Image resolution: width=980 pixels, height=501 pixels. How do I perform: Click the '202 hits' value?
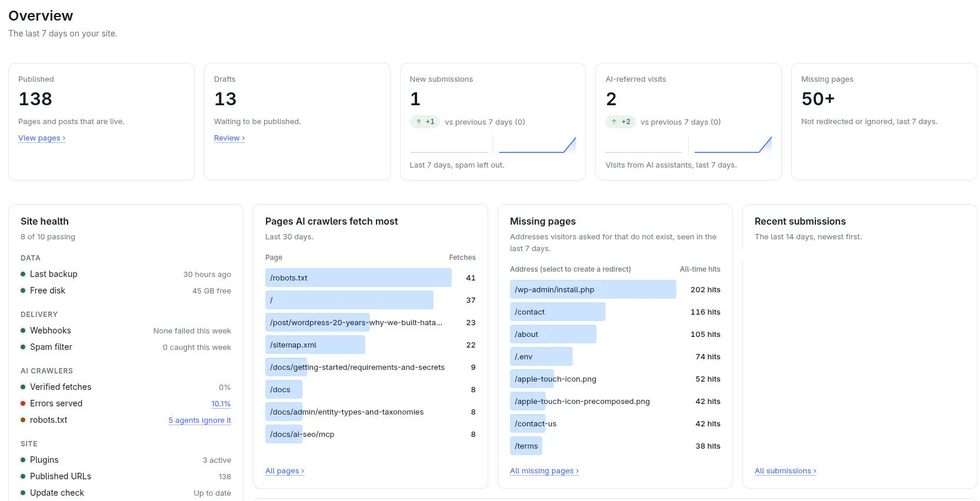(x=705, y=290)
